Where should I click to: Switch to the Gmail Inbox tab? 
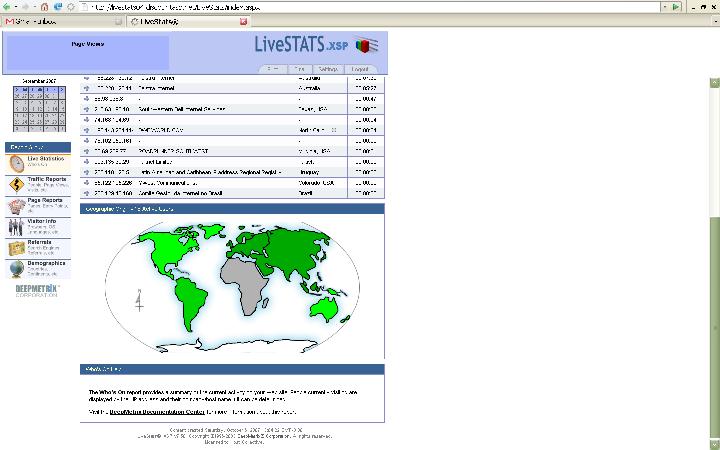(63, 22)
